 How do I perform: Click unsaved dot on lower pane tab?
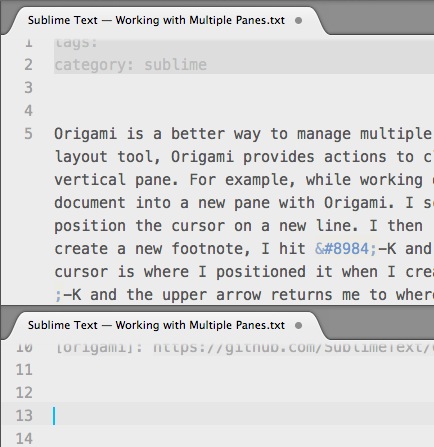[299, 325]
